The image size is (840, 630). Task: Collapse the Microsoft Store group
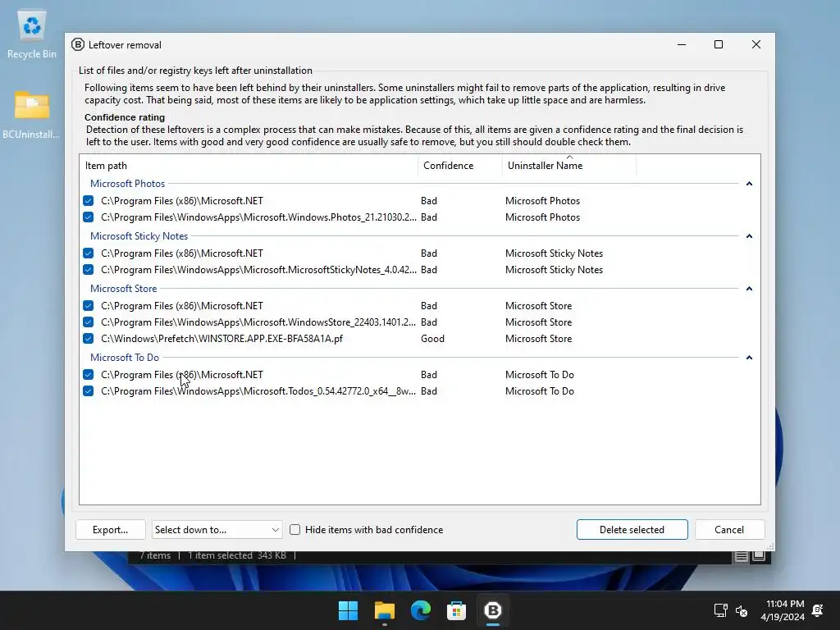pos(750,289)
